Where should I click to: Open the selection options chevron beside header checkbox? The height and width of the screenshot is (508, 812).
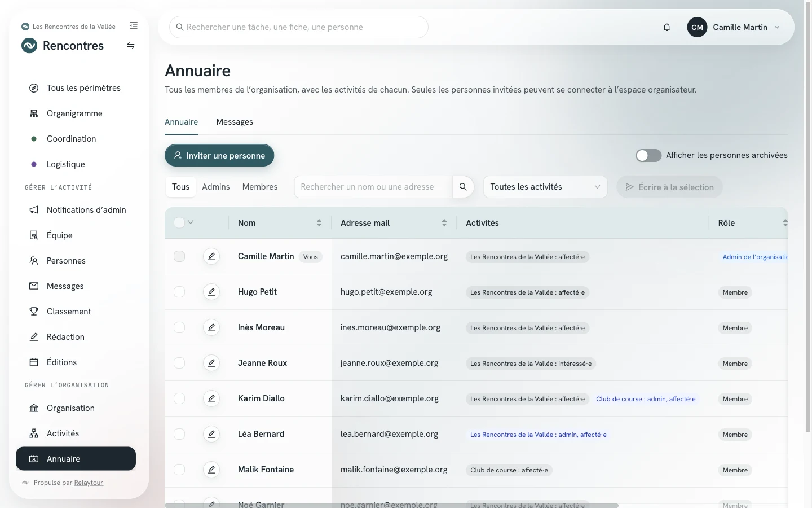pos(191,222)
